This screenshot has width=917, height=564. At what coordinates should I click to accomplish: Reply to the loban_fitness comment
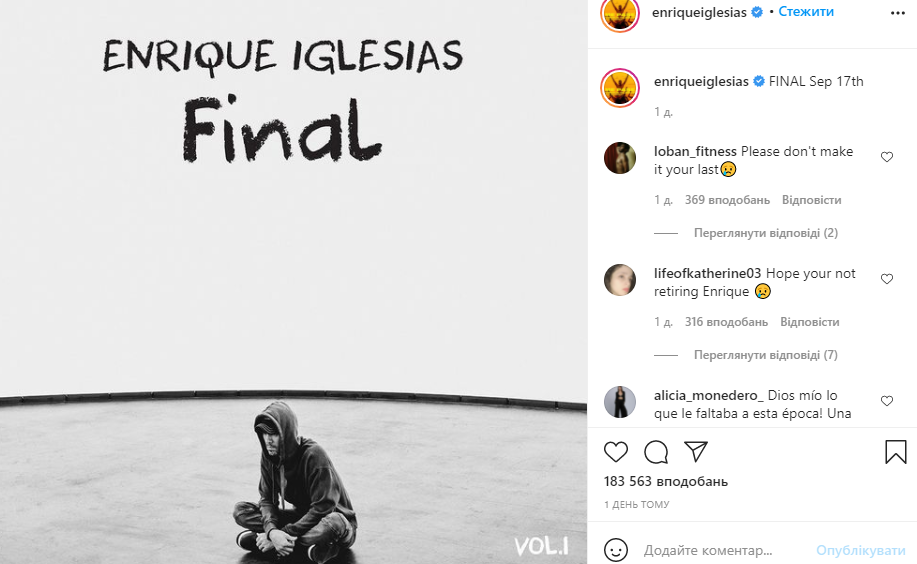(811, 200)
